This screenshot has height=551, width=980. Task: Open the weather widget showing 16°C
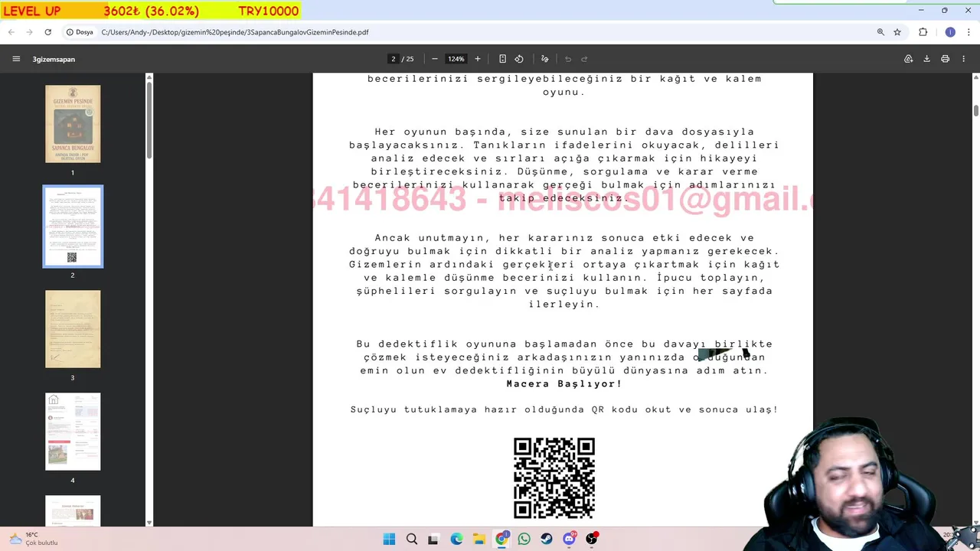click(33, 539)
